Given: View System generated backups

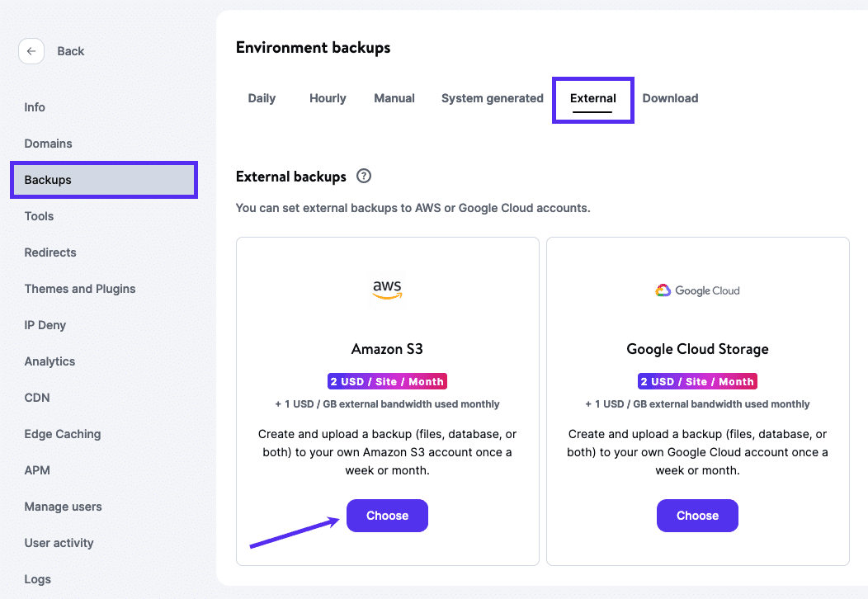Looking at the screenshot, I should click(492, 98).
